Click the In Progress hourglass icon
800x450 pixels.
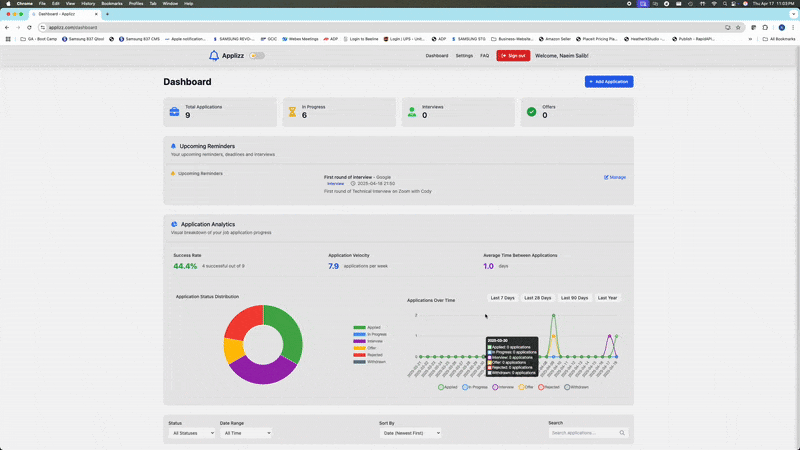[x=292, y=112]
